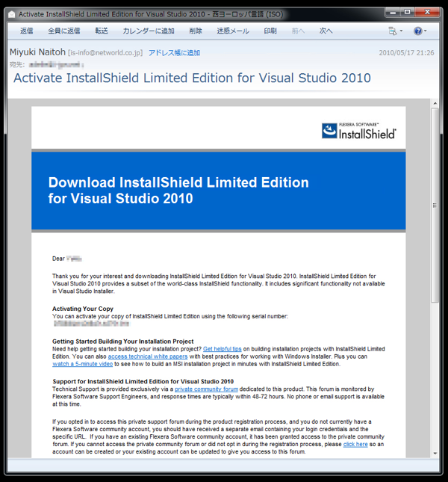The width and height of the screenshot is (448, 482).
Task: Click sender address is-info@networld.co.jp
Action: [x=105, y=53]
